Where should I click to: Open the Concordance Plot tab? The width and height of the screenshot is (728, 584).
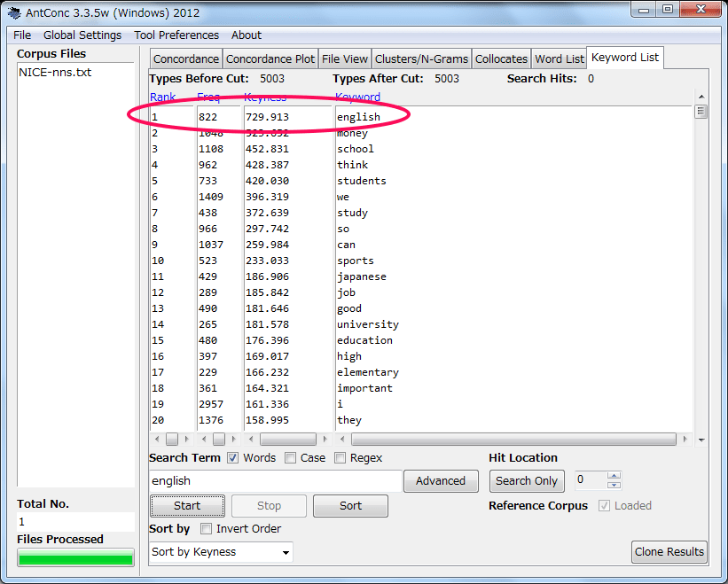click(270, 58)
